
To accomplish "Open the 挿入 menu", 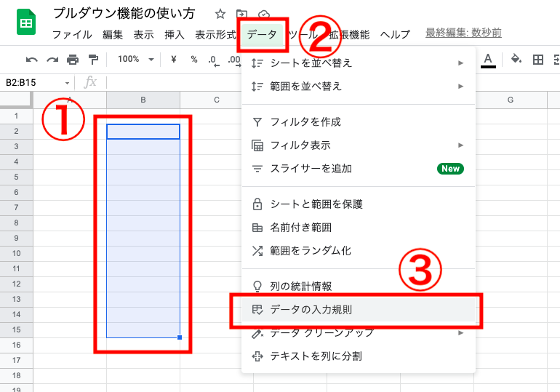I will tap(175, 35).
